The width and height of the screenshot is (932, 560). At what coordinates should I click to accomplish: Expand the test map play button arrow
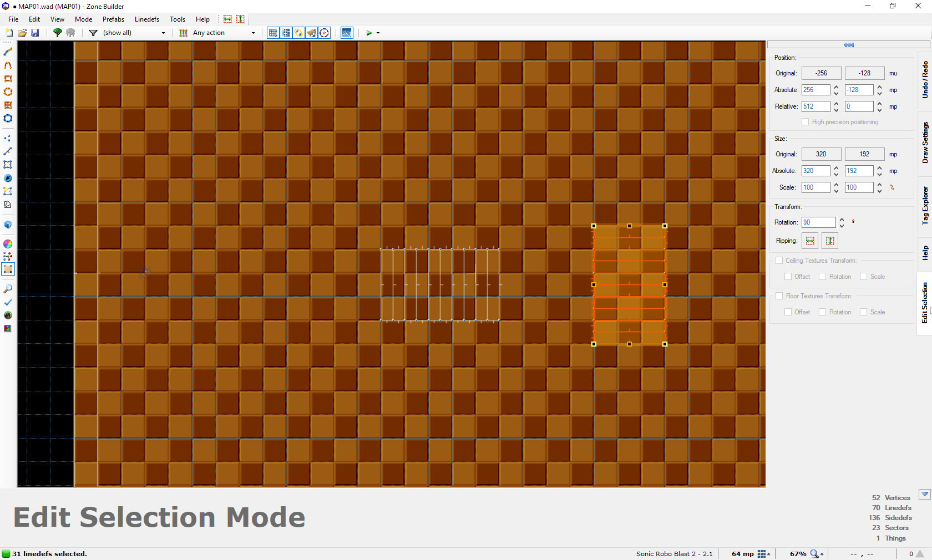(x=378, y=33)
